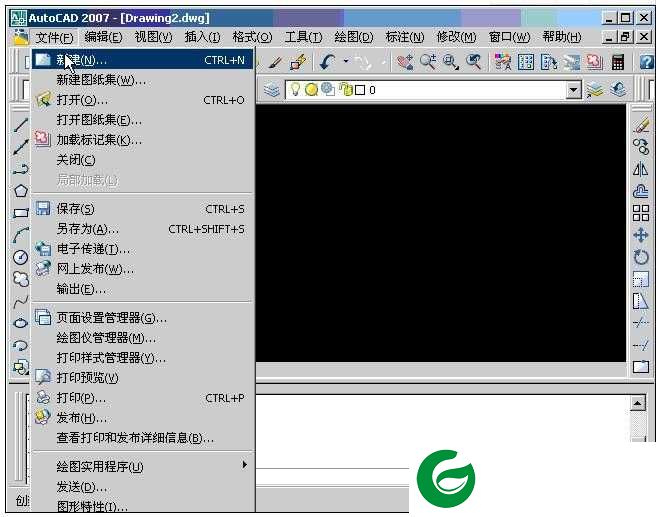Choose 新建(N)... from file menu
659x517 pixels.
[143, 60]
